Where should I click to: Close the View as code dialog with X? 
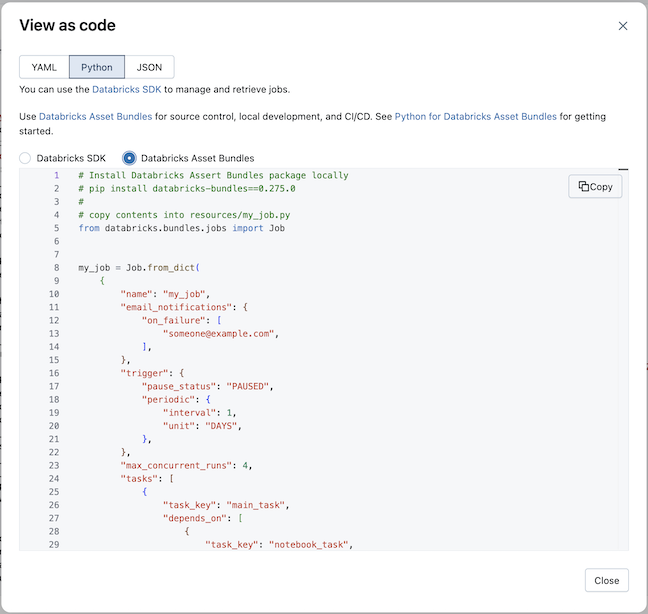pos(623,26)
